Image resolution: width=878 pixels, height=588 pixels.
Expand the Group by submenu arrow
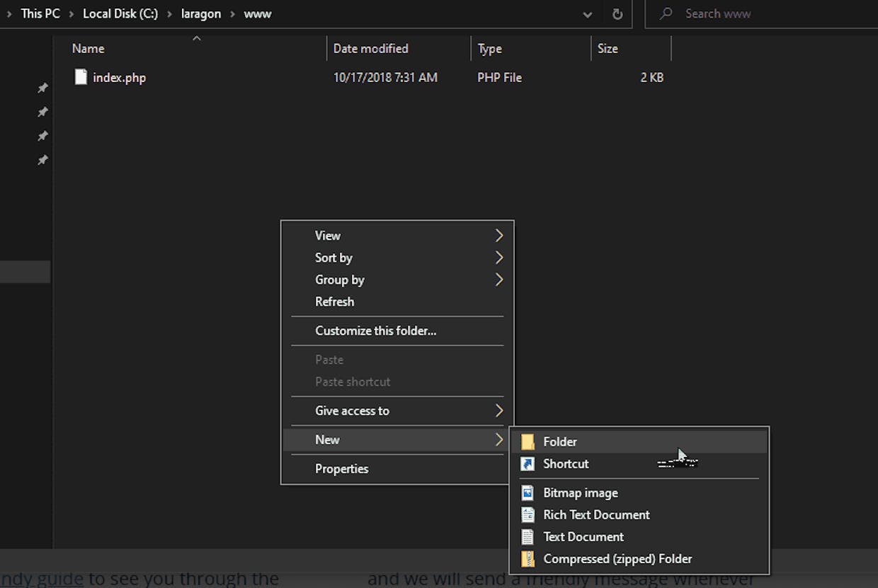[499, 279]
